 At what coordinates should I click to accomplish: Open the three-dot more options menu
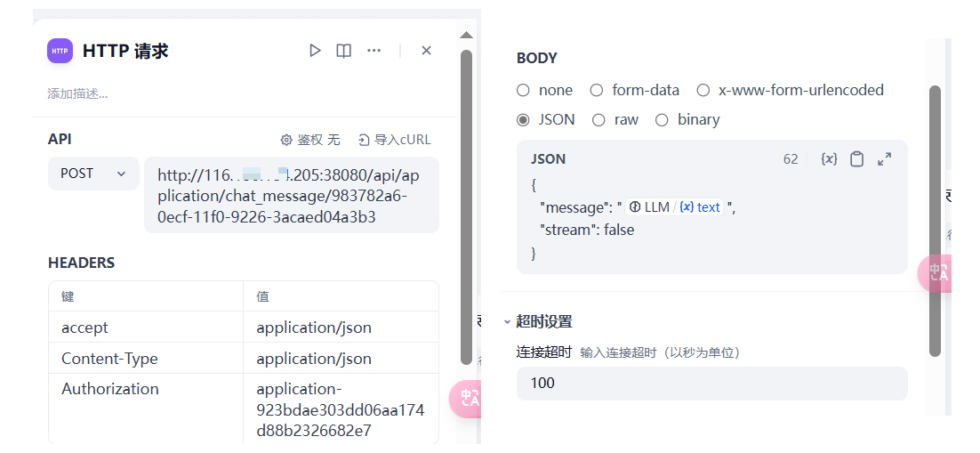click(374, 51)
